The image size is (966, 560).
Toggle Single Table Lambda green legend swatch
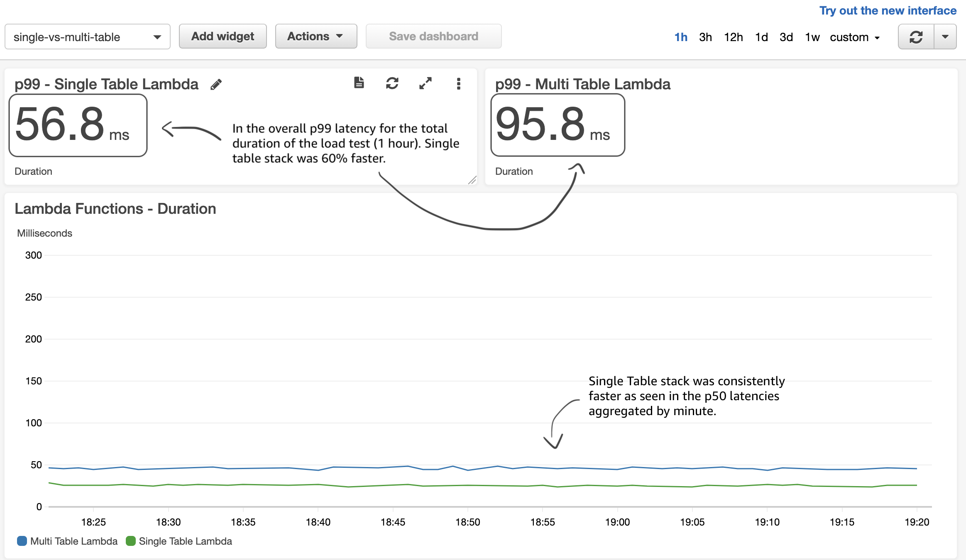click(131, 541)
